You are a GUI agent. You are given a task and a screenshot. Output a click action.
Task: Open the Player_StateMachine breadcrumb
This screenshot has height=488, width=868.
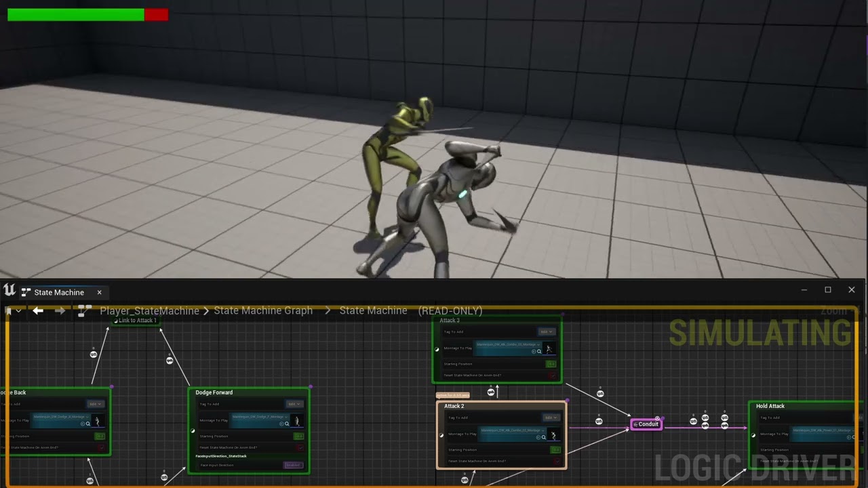click(149, 310)
